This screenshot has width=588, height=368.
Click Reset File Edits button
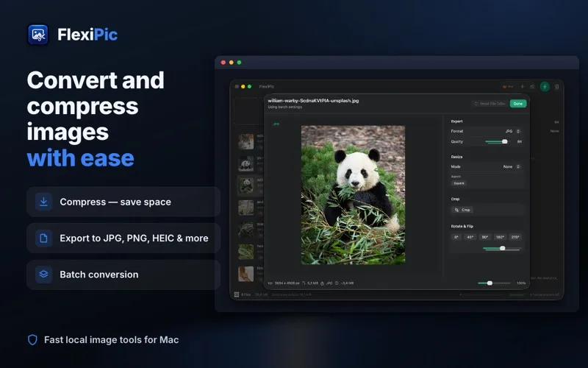click(x=490, y=104)
